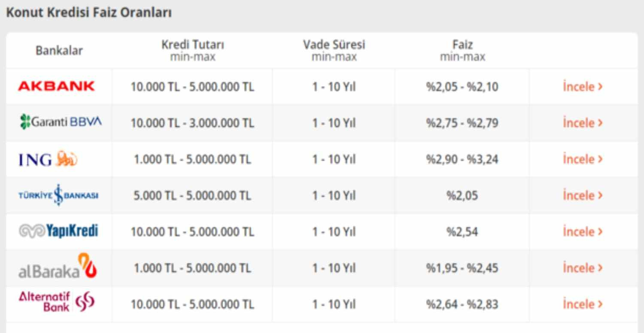Image resolution: width=644 pixels, height=333 pixels.
Task: Click the Konut Kredisi Faiz Oranları heading
Action: coord(89,12)
